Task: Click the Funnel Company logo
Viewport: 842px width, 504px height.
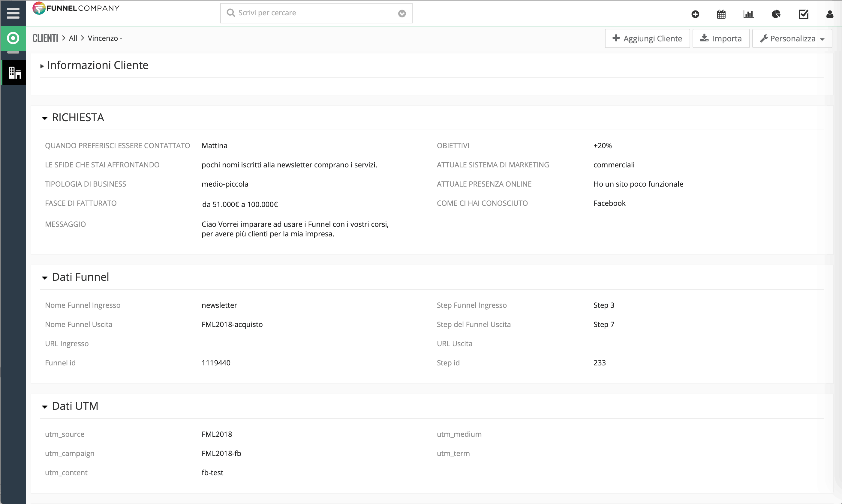Action: (76, 8)
